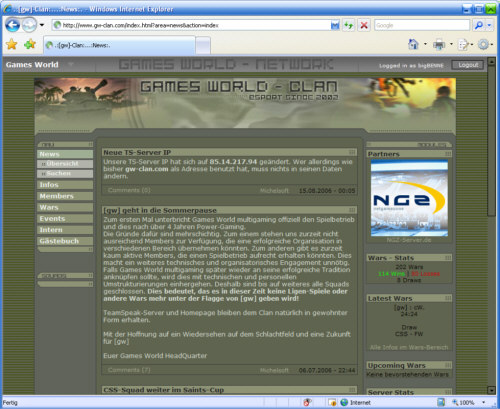Open the Tools gear menu icon
Image resolution: width=500 pixels, height=409 pixels.
[x=483, y=44]
